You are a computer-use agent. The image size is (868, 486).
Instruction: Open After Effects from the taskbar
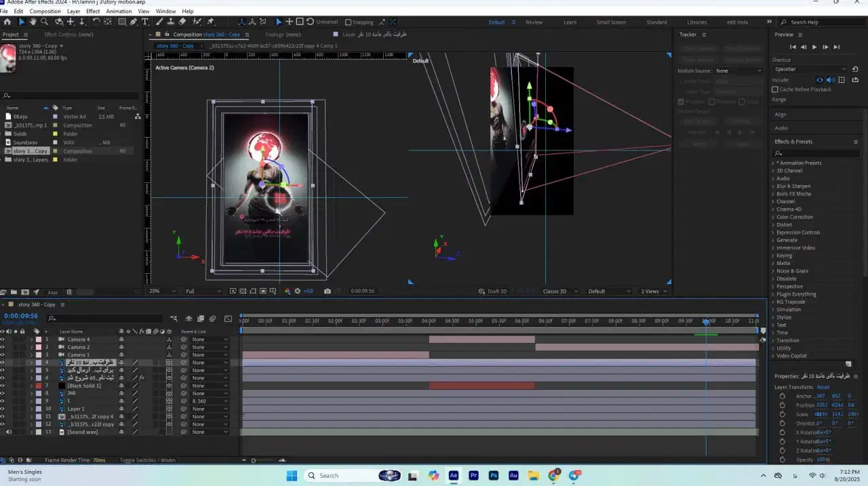(x=453, y=476)
